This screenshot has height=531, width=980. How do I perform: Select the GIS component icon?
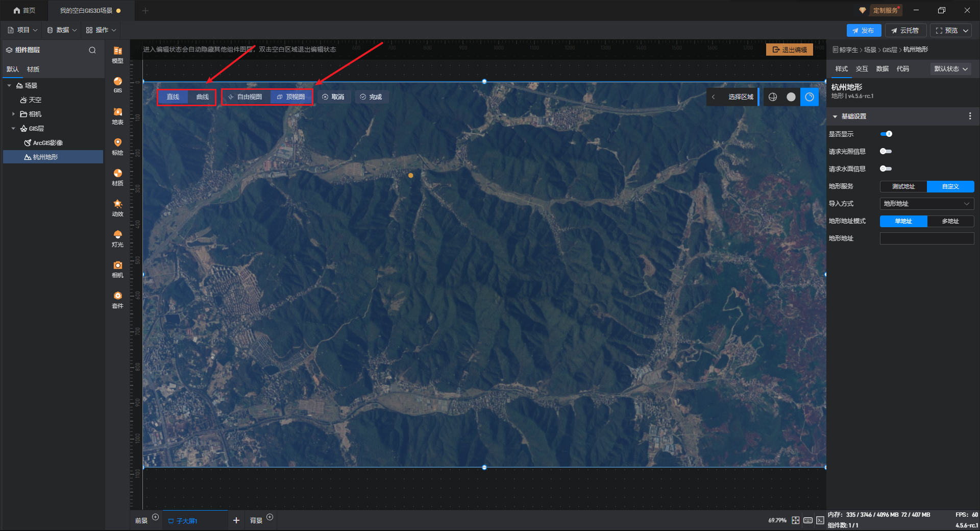117,84
